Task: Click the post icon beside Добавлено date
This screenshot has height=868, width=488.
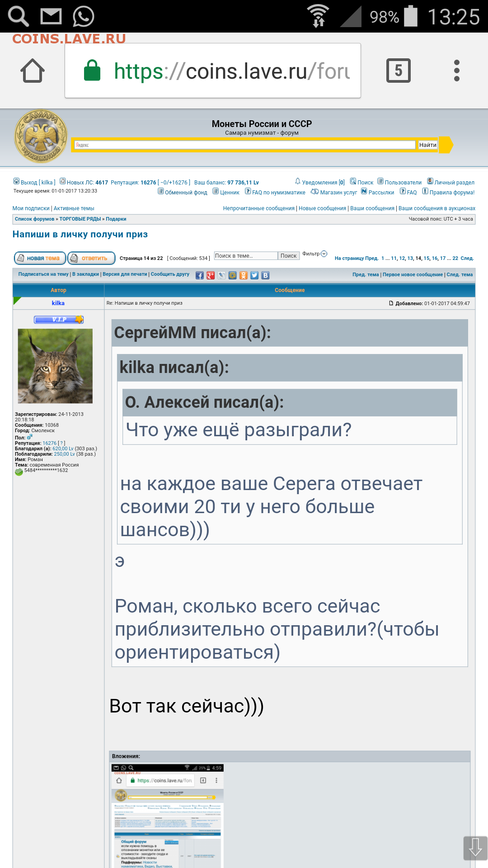Action: coord(391,303)
